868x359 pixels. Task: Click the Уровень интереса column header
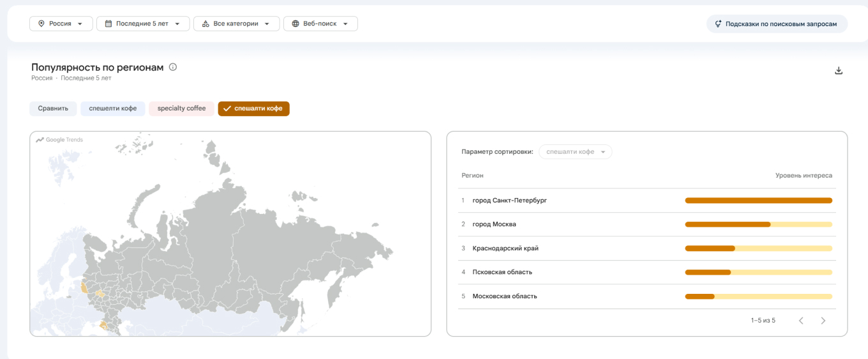tap(804, 176)
